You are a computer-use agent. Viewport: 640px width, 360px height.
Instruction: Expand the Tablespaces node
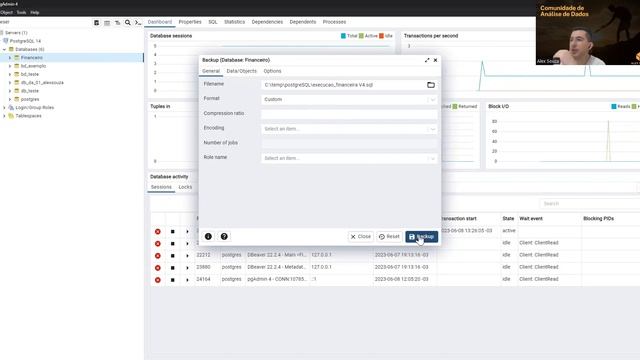tap(4, 116)
